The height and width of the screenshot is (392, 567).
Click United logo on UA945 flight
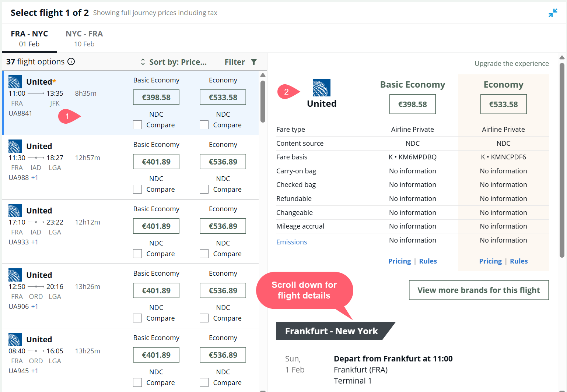click(15, 339)
